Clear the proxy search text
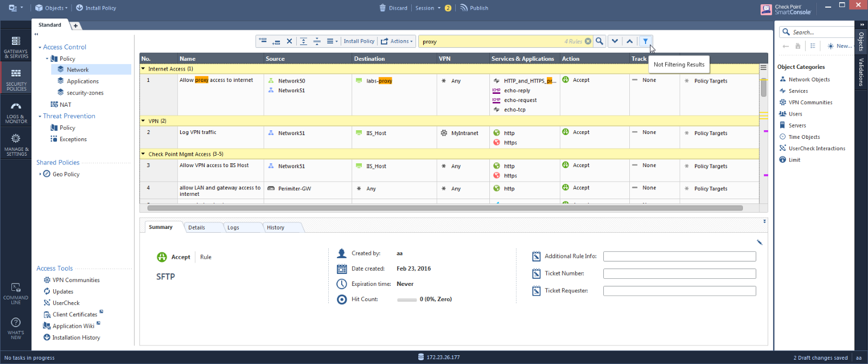This screenshot has height=364, width=868. coord(588,41)
